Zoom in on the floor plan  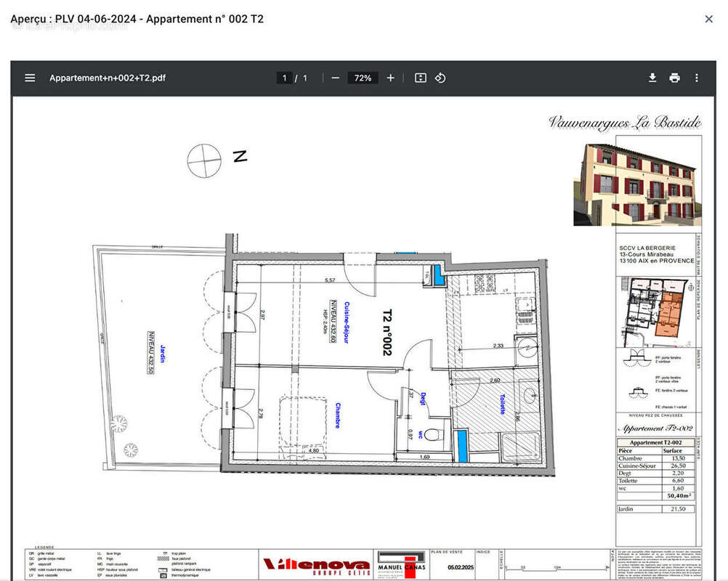pyautogui.click(x=390, y=78)
